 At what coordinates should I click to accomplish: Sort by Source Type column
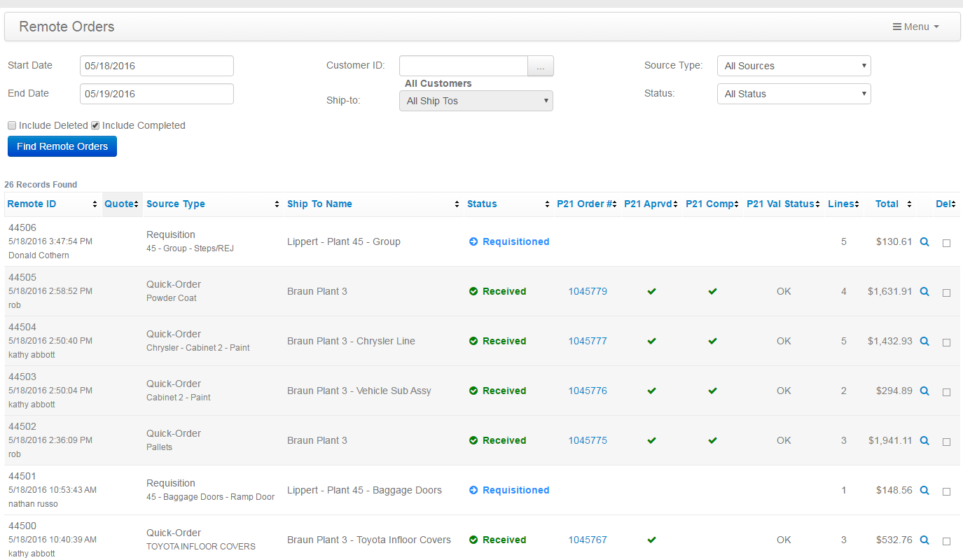coord(213,204)
